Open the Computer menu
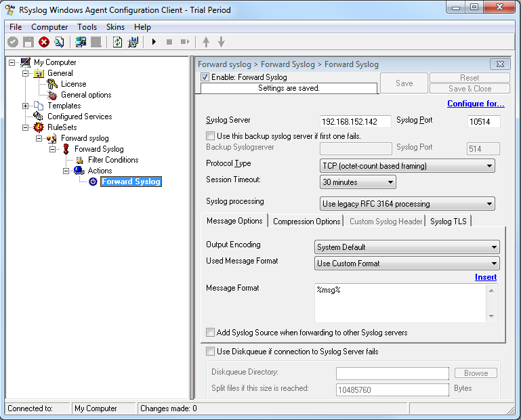Image resolution: width=521 pixels, height=420 pixels. pos(49,27)
